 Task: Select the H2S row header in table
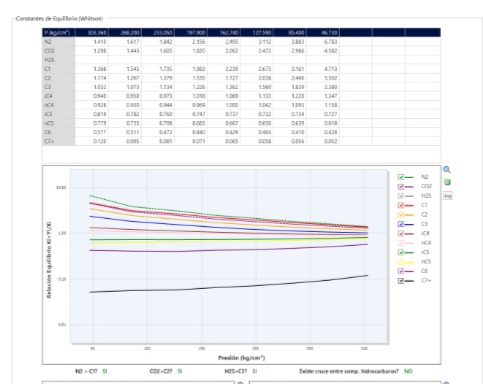pyautogui.click(x=59, y=60)
